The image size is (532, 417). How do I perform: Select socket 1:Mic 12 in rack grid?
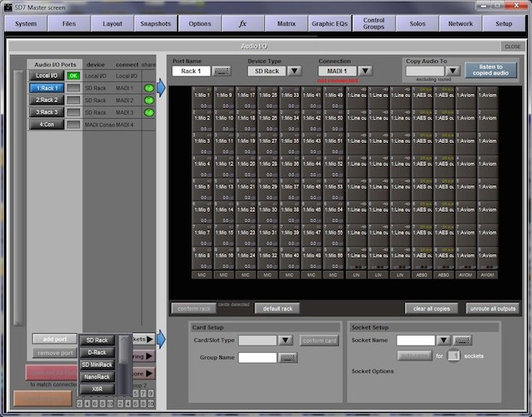tap(224, 166)
